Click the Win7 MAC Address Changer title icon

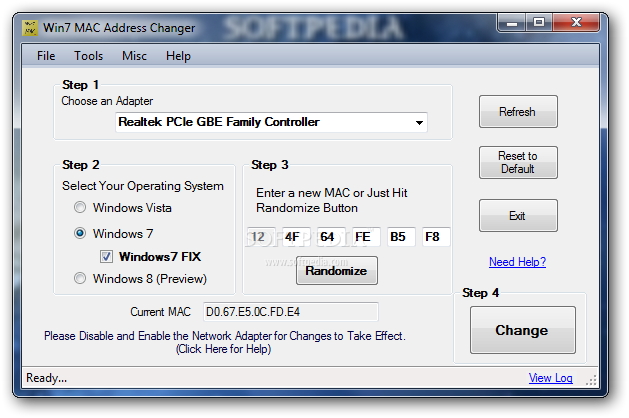coord(30,28)
